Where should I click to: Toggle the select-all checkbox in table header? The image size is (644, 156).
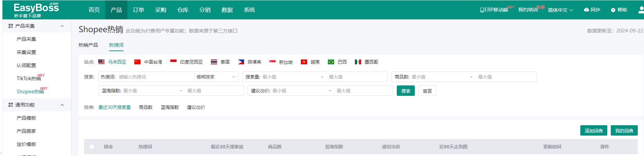tap(92, 147)
